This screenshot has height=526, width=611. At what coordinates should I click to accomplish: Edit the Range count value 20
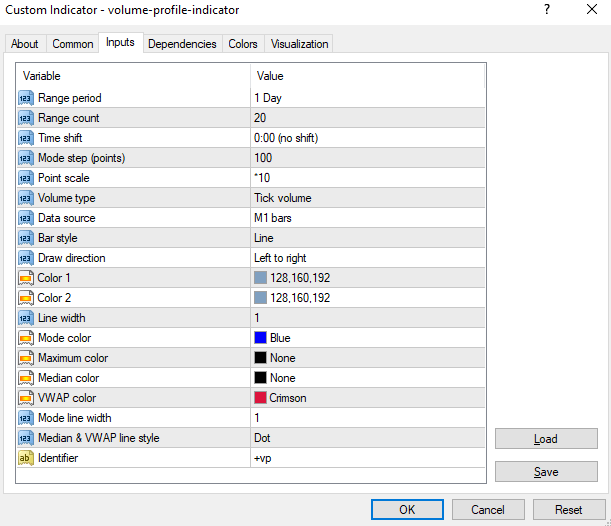[x=368, y=118]
